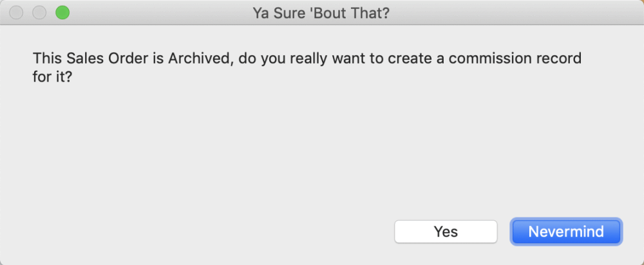Click the green zoom window button
The width and height of the screenshot is (644, 265).
click(x=62, y=12)
